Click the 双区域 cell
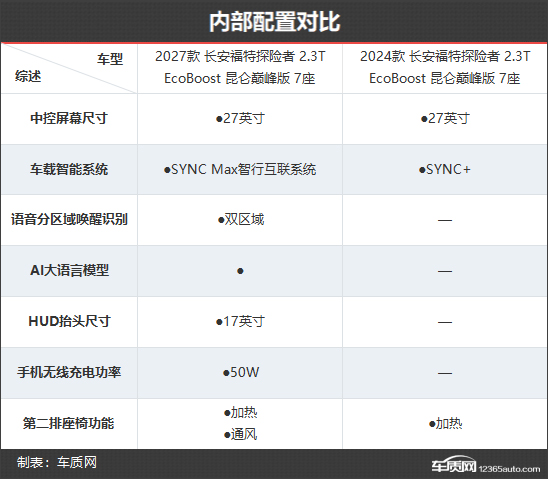The width and height of the screenshot is (548, 479). point(241,220)
